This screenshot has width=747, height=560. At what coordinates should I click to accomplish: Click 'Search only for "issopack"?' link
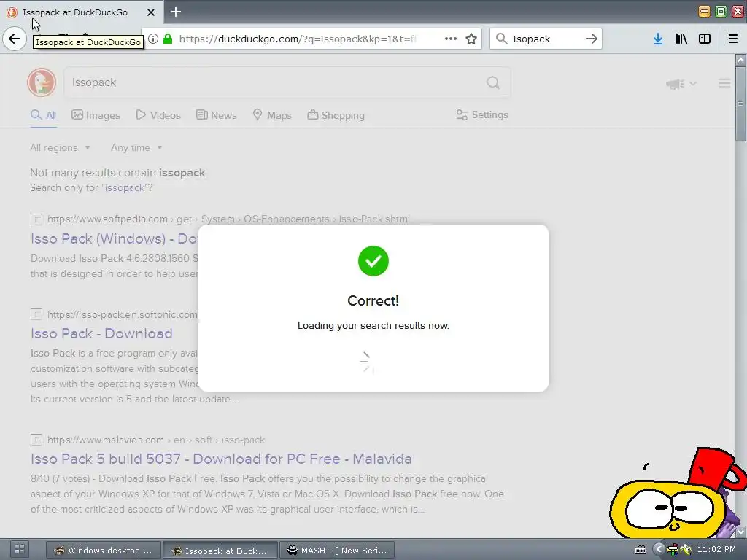click(x=91, y=187)
